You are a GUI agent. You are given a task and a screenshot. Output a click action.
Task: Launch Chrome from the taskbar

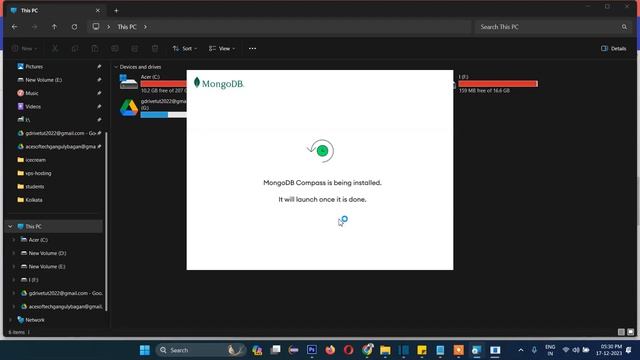pyautogui.click(x=367, y=350)
